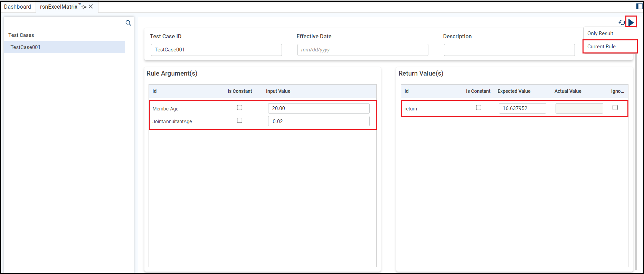The width and height of the screenshot is (644, 274).
Task: Toggle Is Constant for MemberAge
Action: click(x=239, y=108)
